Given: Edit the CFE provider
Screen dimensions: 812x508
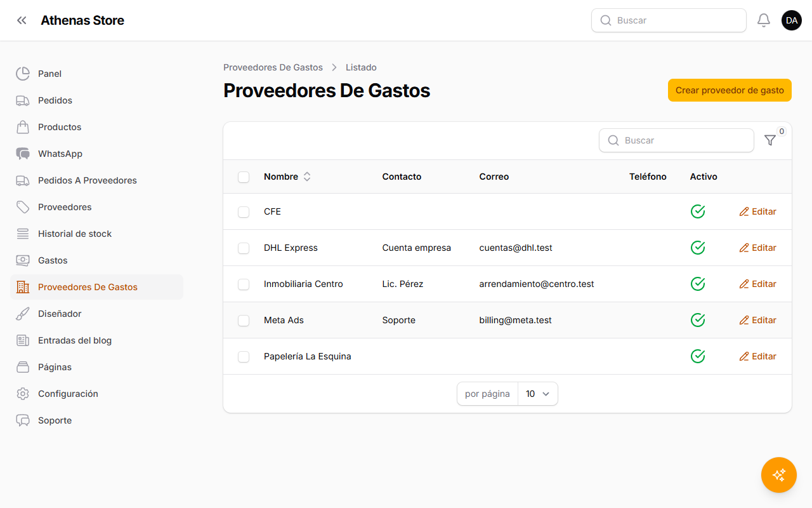Looking at the screenshot, I should (757, 211).
